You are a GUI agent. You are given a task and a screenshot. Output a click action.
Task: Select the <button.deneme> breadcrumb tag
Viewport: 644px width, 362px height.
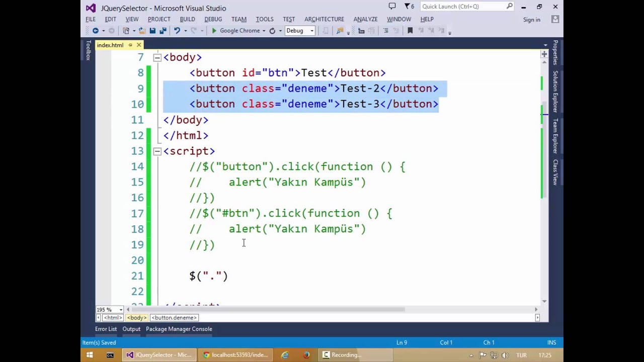click(x=174, y=318)
